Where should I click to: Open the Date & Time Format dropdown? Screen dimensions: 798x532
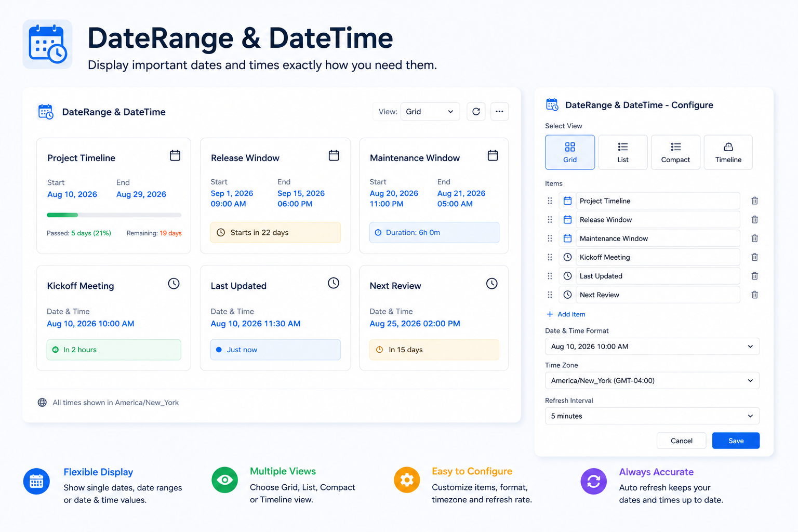click(652, 346)
